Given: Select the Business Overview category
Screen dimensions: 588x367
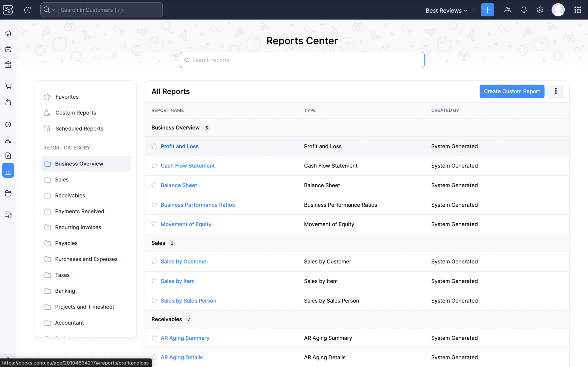Looking at the screenshot, I should point(79,163).
